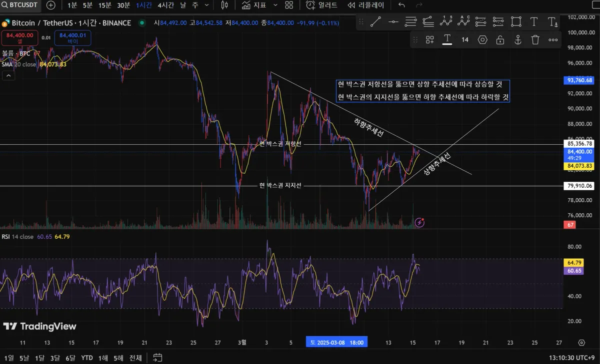Select the anchored text tool
The height and width of the screenshot is (364, 600).
pos(552,22)
